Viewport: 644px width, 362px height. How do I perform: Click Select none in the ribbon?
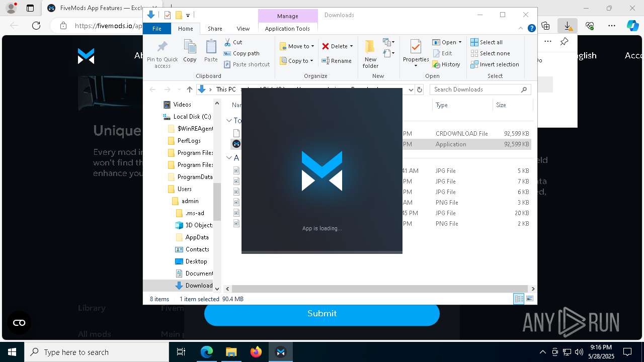coord(490,53)
